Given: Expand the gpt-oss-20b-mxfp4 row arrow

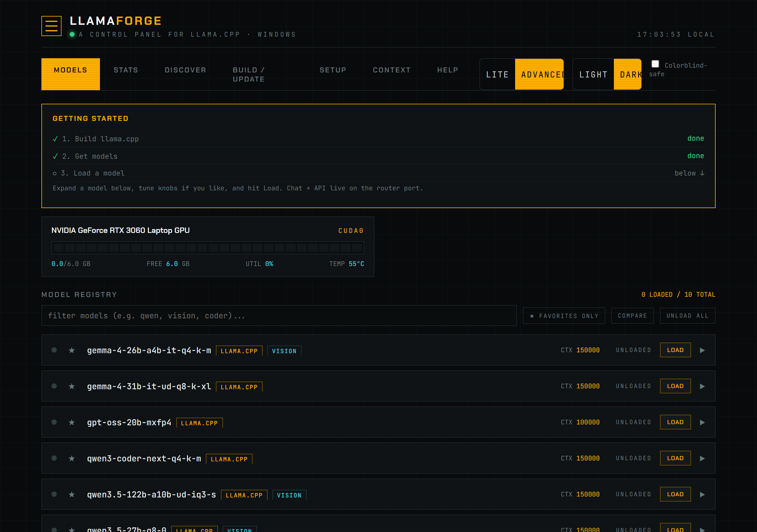Looking at the screenshot, I should 702,422.
